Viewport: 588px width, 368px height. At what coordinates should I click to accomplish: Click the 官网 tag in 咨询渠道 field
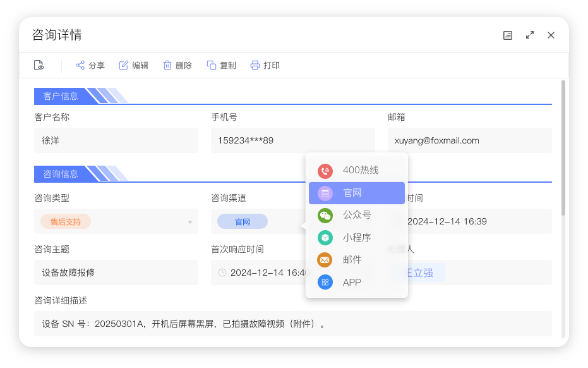pos(243,221)
